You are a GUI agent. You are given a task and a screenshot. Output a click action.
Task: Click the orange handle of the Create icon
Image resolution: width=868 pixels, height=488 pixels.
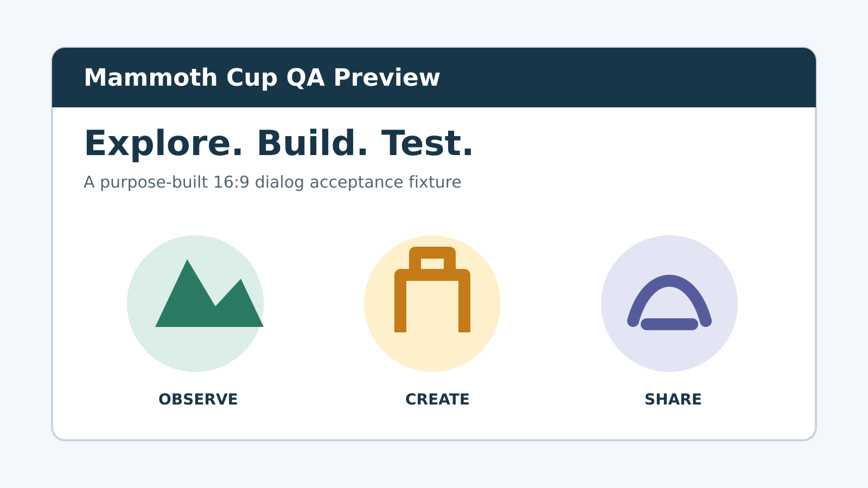(432, 258)
